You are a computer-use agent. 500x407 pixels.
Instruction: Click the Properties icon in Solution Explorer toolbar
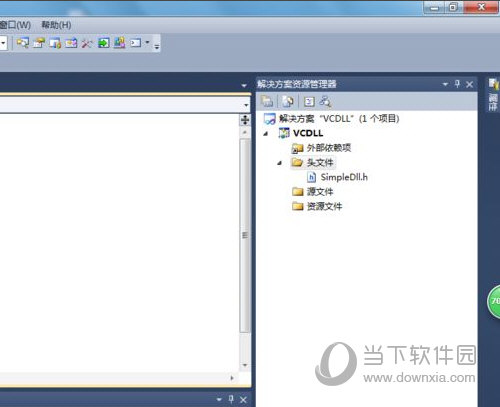(267, 101)
